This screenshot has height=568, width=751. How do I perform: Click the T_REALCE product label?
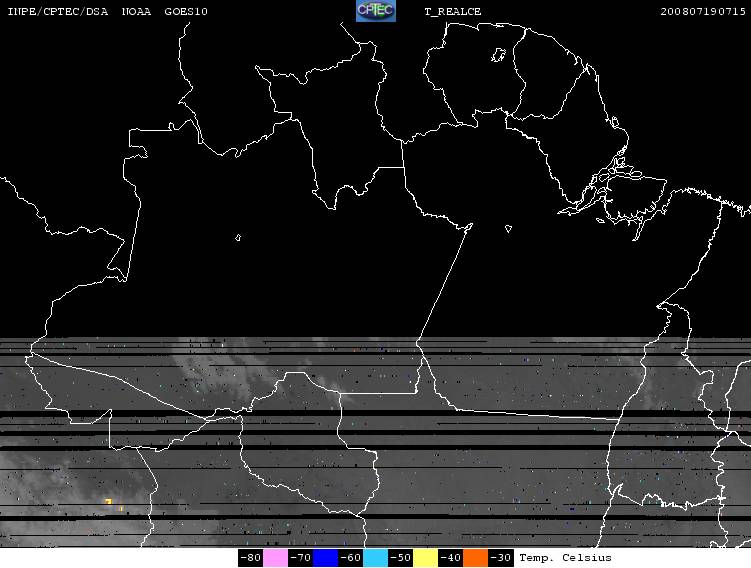tap(453, 12)
